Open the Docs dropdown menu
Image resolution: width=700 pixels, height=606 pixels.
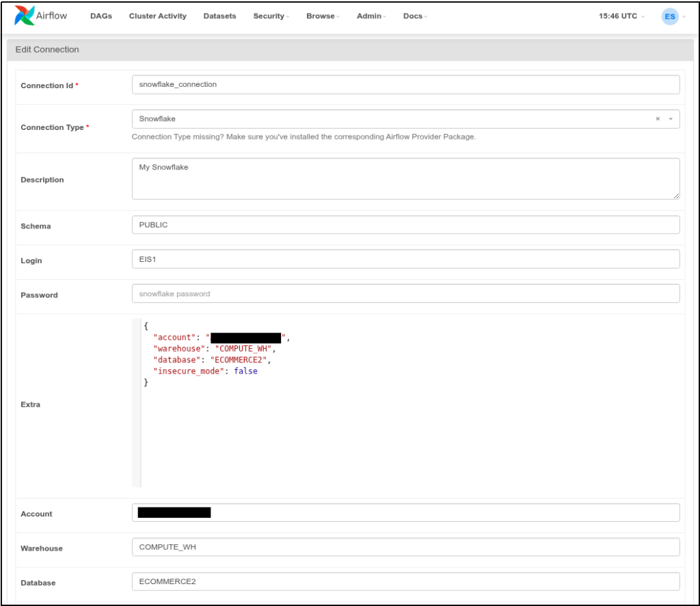click(415, 16)
